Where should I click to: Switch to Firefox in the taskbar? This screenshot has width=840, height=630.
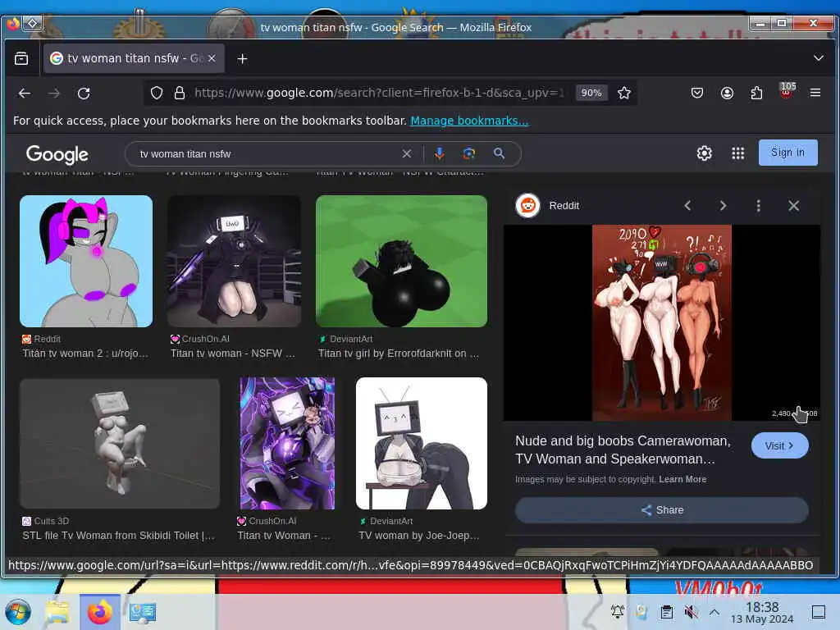[100, 612]
